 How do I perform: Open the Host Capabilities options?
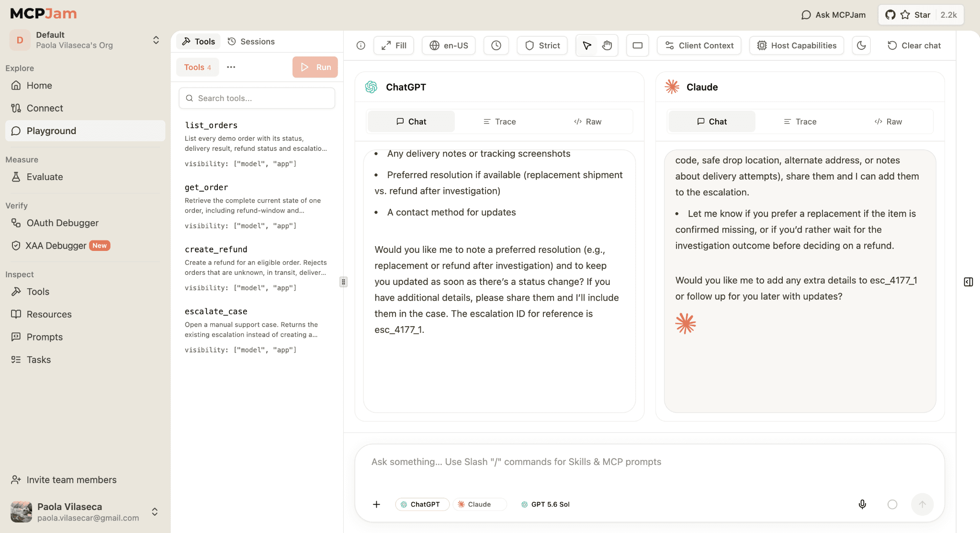[x=797, y=45]
